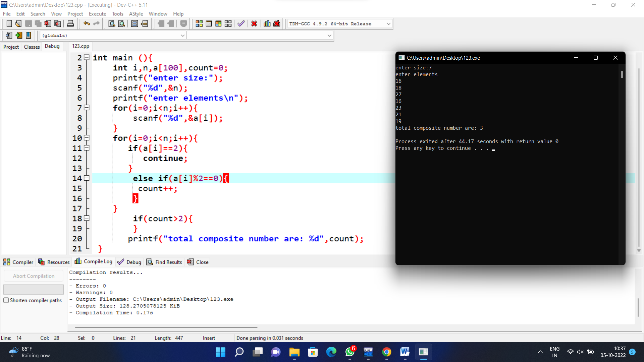Image resolution: width=644 pixels, height=362 pixels.
Task: Open the TDM-GCC compiler selection dropdown
Action: click(388, 23)
